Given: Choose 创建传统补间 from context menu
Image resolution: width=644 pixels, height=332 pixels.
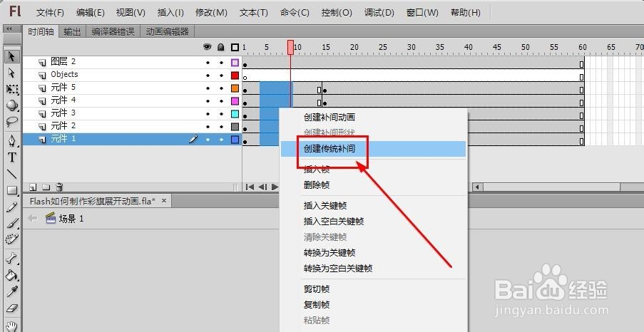Looking at the screenshot, I should [373, 149].
